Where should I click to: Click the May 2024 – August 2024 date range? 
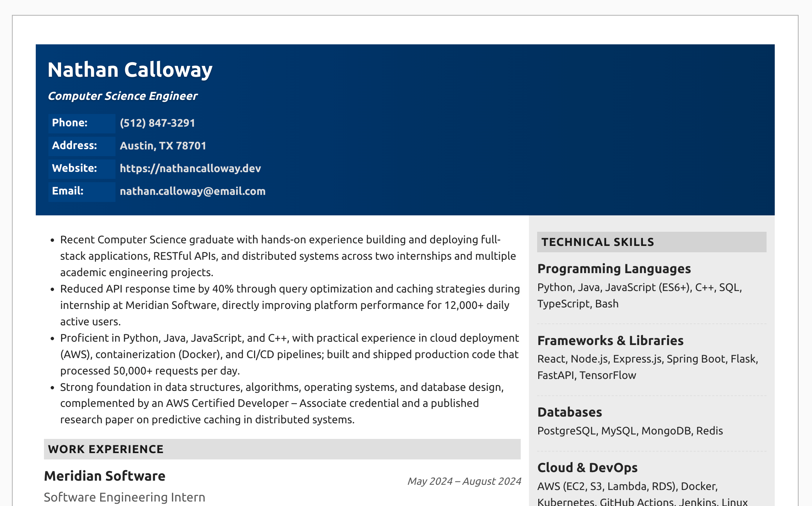click(464, 481)
